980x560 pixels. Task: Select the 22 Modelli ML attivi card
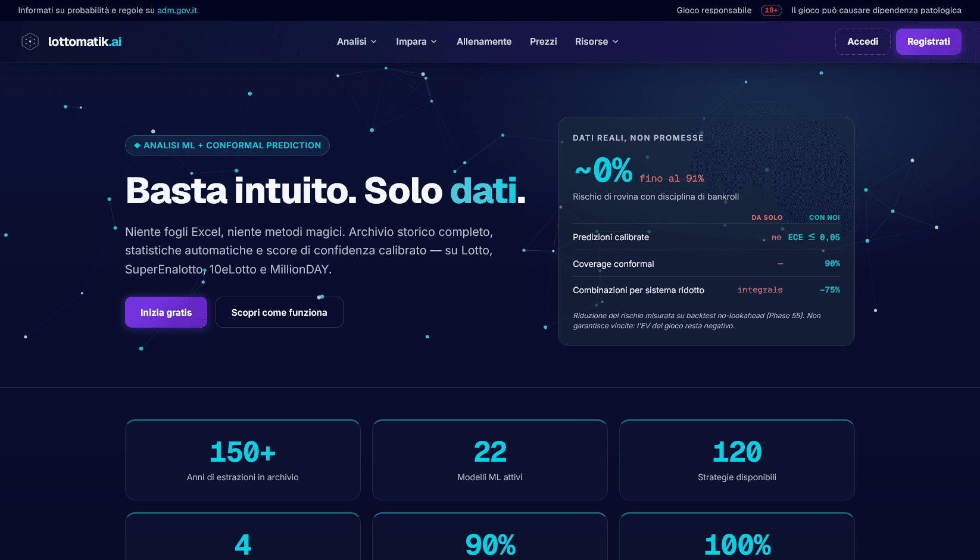tap(490, 460)
